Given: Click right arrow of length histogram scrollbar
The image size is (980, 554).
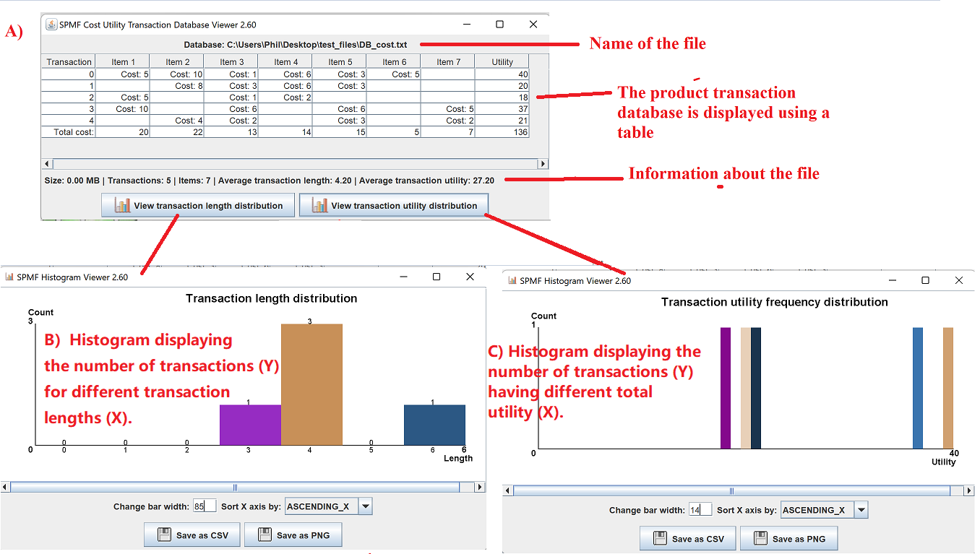Looking at the screenshot, I should coord(480,488).
